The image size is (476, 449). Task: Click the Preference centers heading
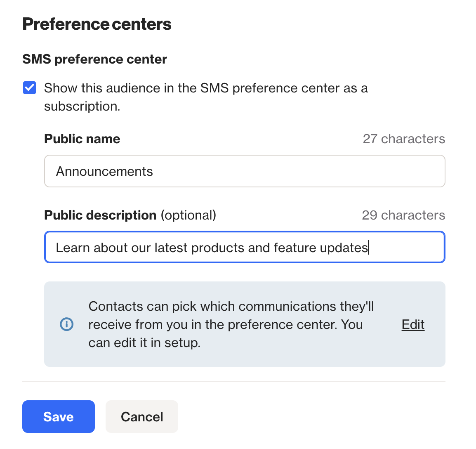pyautogui.click(x=97, y=24)
